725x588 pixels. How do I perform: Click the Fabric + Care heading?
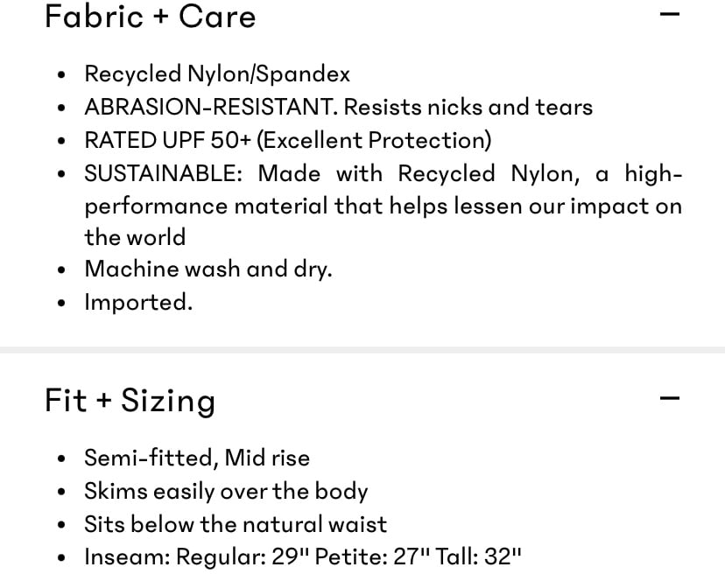click(x=151, y=17)
